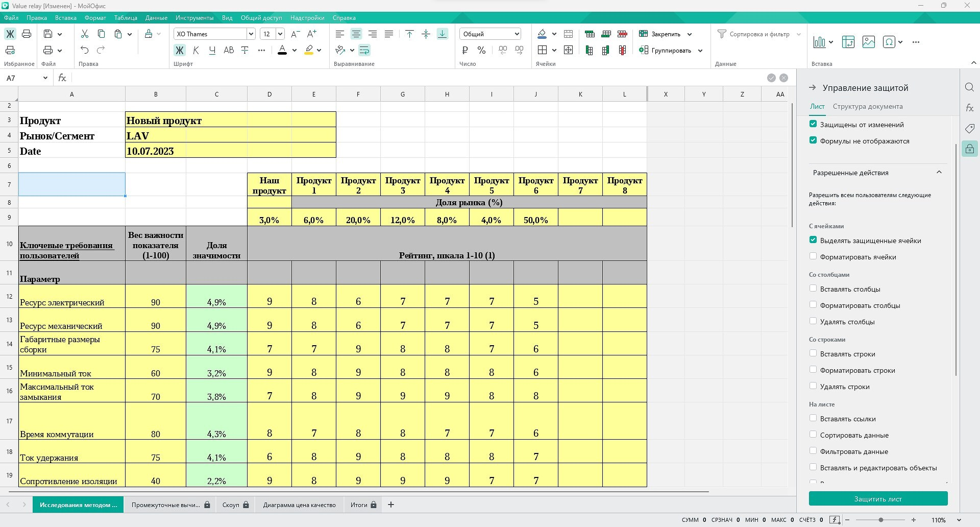This screenshot has width=980, height=527.
Task: Open the 'Данные' menu
Action: (x=156, y=18)
